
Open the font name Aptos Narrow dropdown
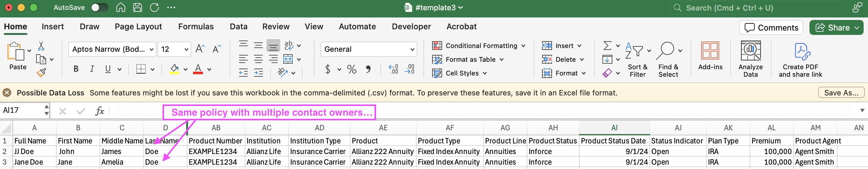151,50
